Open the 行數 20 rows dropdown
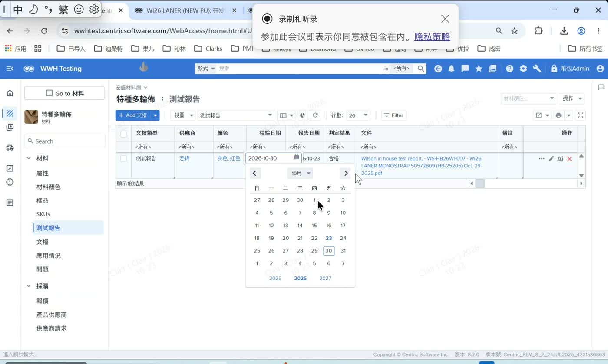608x364 pixels. [x=358, y=115]
